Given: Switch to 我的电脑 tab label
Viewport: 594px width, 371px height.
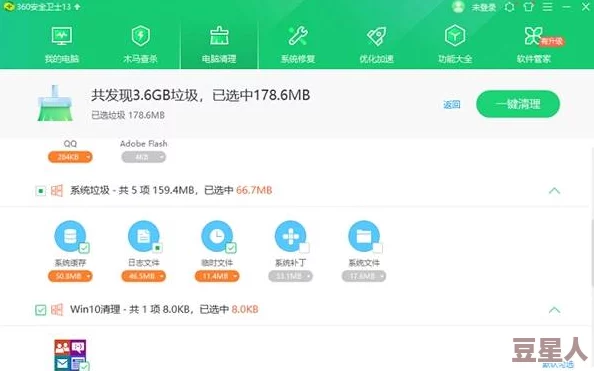Looking at the screenshot, I should click(x=62, y=59).
